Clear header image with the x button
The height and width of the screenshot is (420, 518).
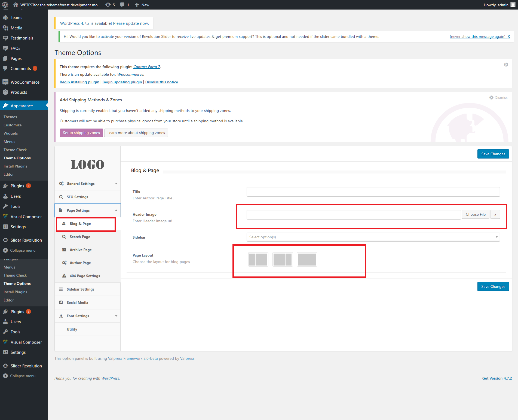click(x=495, y=215)
